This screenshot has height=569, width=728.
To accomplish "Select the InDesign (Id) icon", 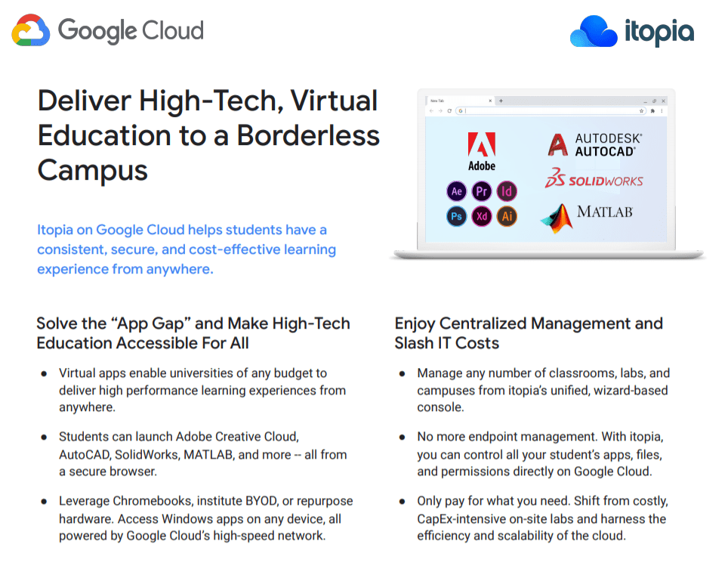I will (507, 191).
